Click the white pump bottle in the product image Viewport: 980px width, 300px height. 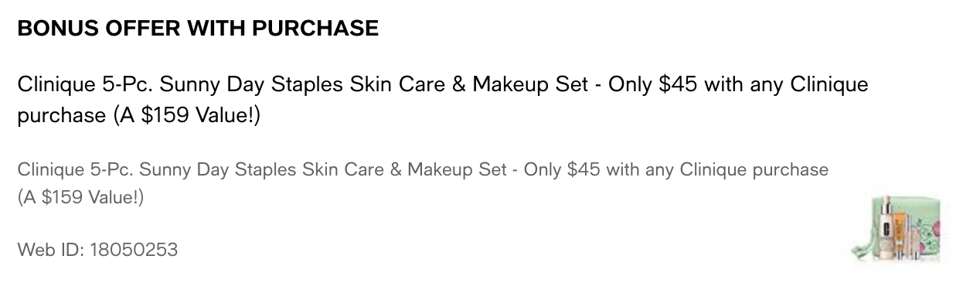pyautogui.click(x=886, y=227)
